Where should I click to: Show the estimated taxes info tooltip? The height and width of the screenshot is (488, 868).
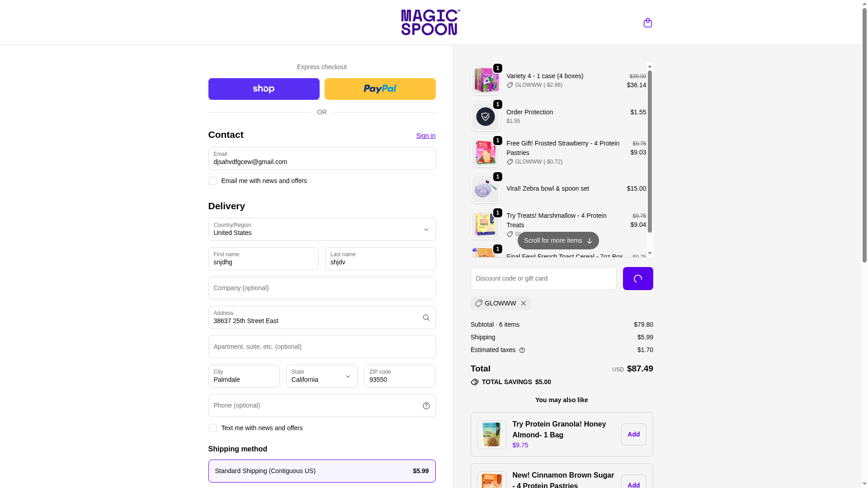522,350
